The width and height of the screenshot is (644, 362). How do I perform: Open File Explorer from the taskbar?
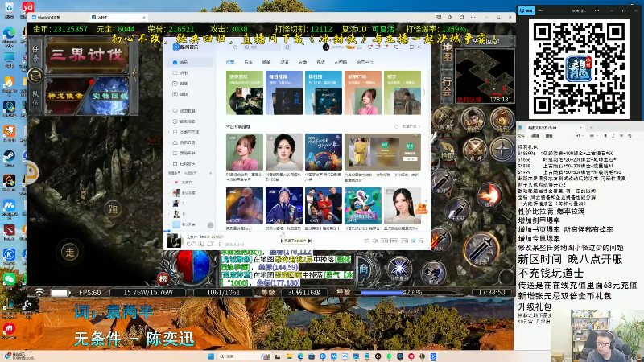289,356
